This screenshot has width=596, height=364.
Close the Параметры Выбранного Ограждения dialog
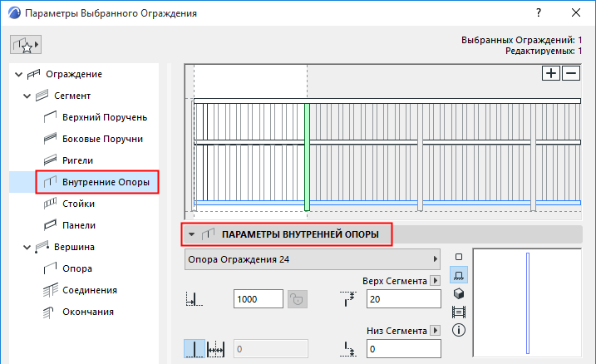pos(576,12)
